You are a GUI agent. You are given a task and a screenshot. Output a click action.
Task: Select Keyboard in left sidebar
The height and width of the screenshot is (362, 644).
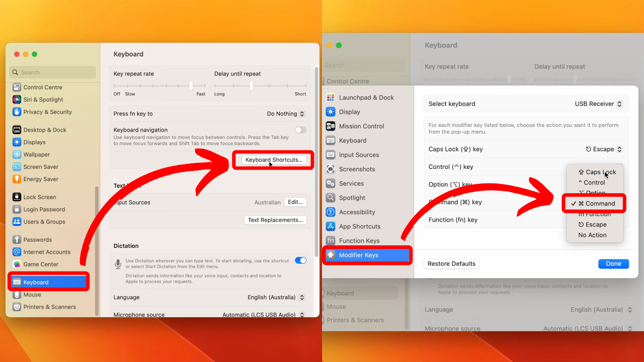pos(49,282)
